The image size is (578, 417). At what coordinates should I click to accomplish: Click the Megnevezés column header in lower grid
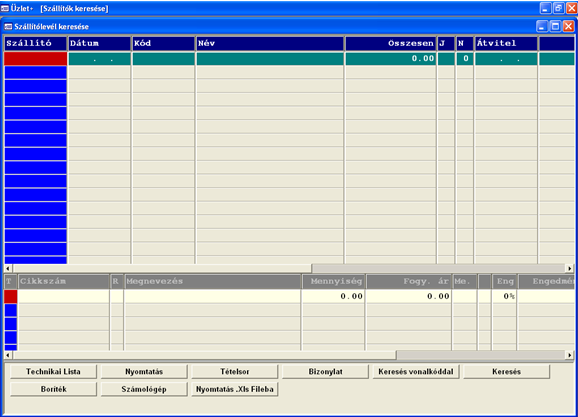tap(213, 281)
